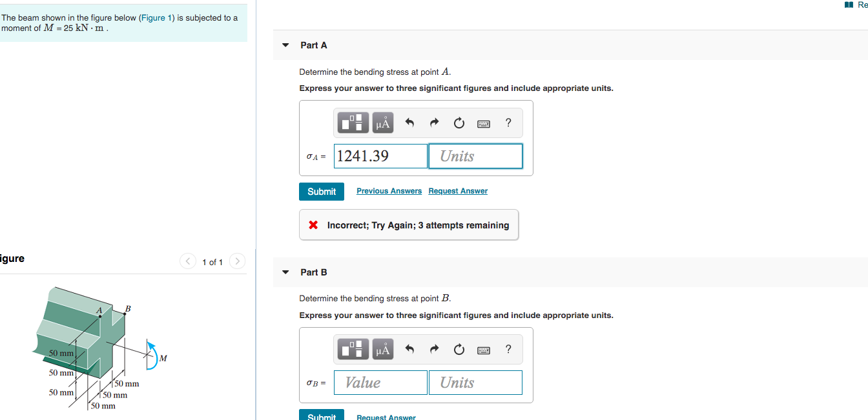The image size is (868, 420).
Task: Show keyboard shortcuts in Part A toolbar
Action: [x=484, y=123]
